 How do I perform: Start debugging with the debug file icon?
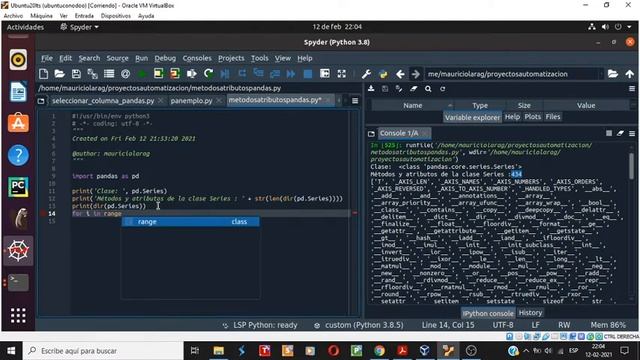pyautogui.click(x=225, y=74)
